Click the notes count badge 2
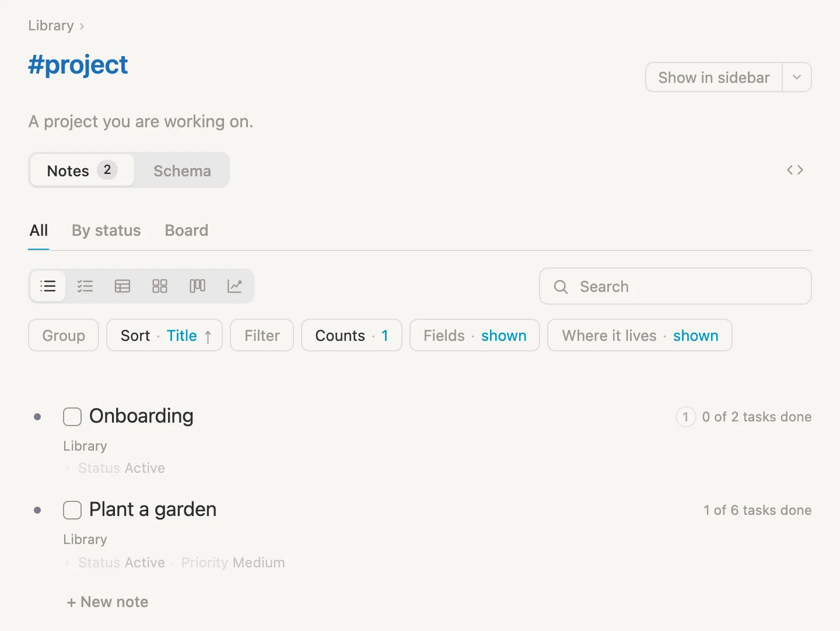Image resolution: width=840 pixels, height=631 pixels. pos(107,170)
